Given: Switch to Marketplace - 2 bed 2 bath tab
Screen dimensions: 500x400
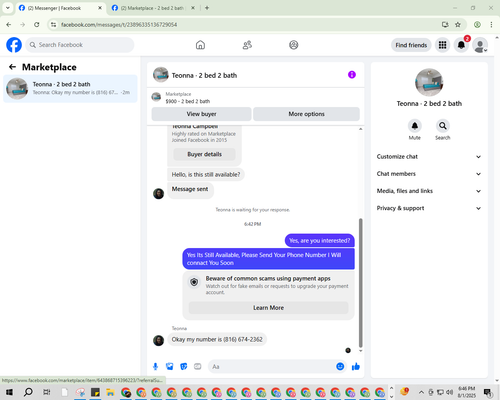Looking at the screenshot, I should tap(153, 8).
